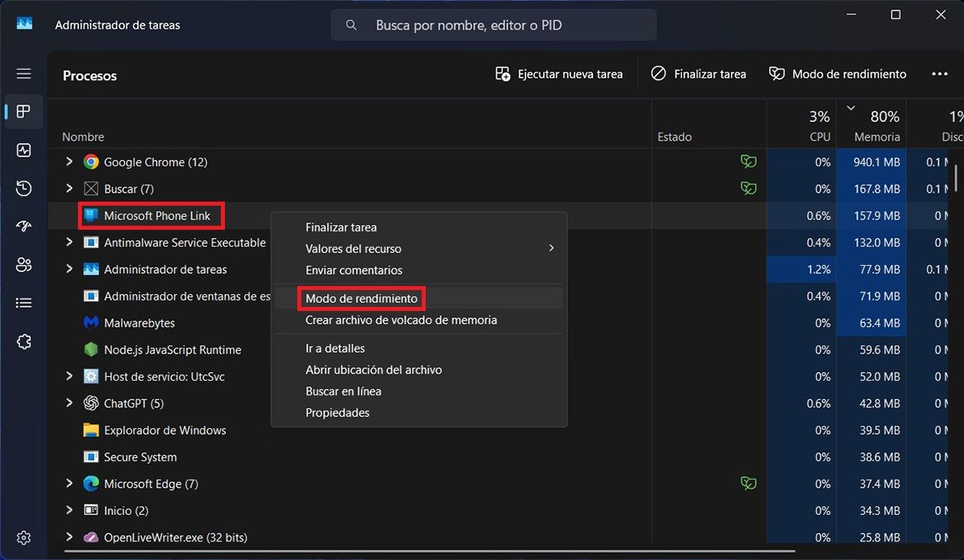
Task: Sort by the Nombre column header
Action: pyautogui.click(x=83, y=137)
